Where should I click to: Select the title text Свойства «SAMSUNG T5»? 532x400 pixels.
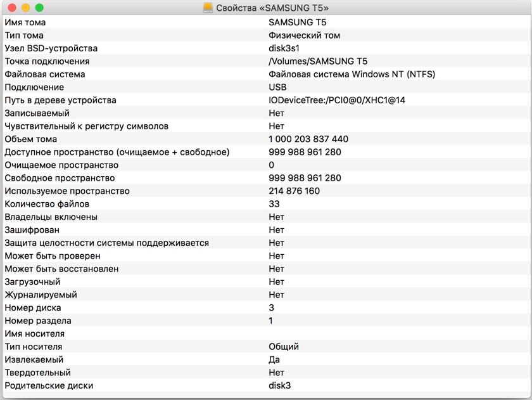(x=272, y=8)
